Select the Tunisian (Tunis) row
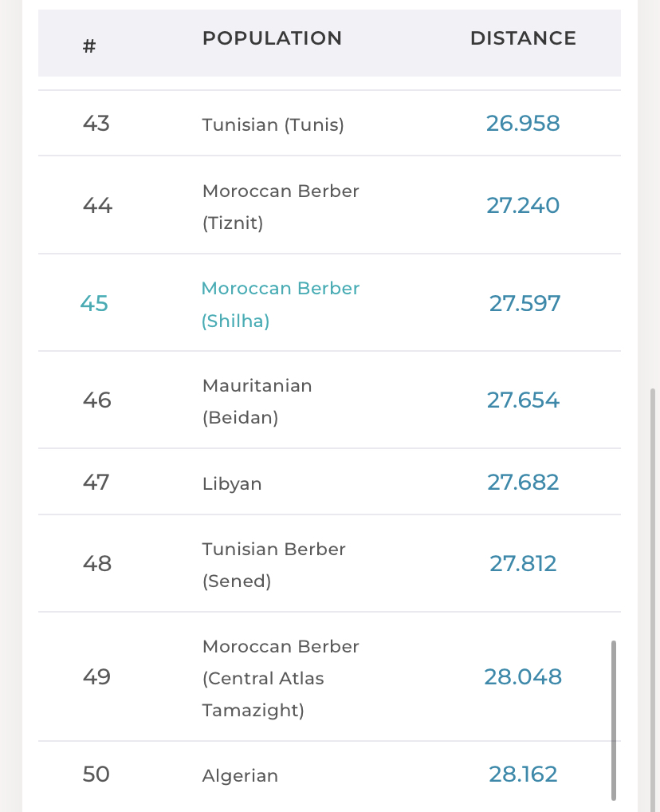660x812 pixels. click(273, 125)
